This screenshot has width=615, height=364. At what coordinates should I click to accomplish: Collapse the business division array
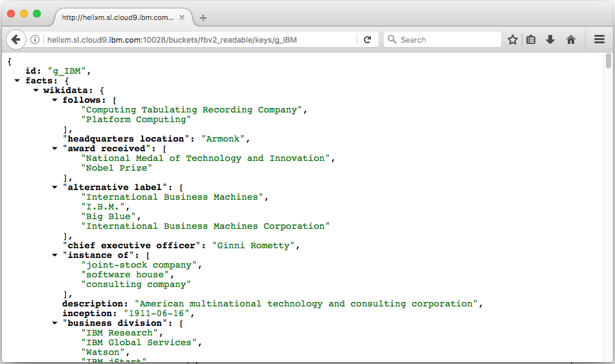(x=54, y=323)
